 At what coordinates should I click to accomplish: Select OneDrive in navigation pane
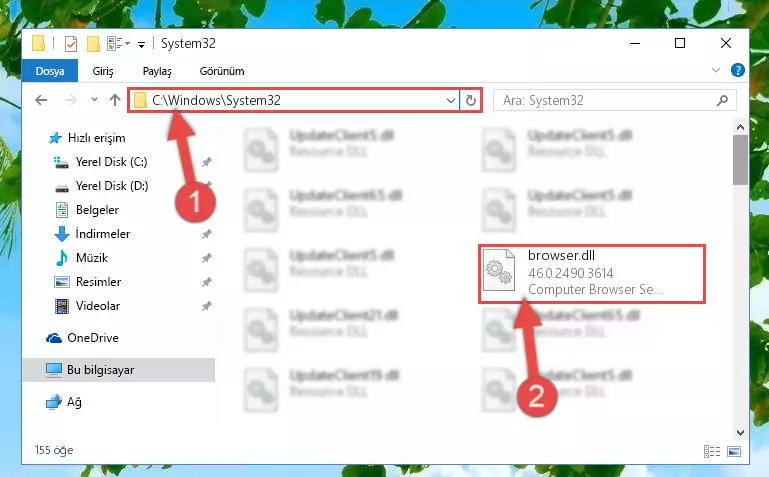tap(93, 338)
